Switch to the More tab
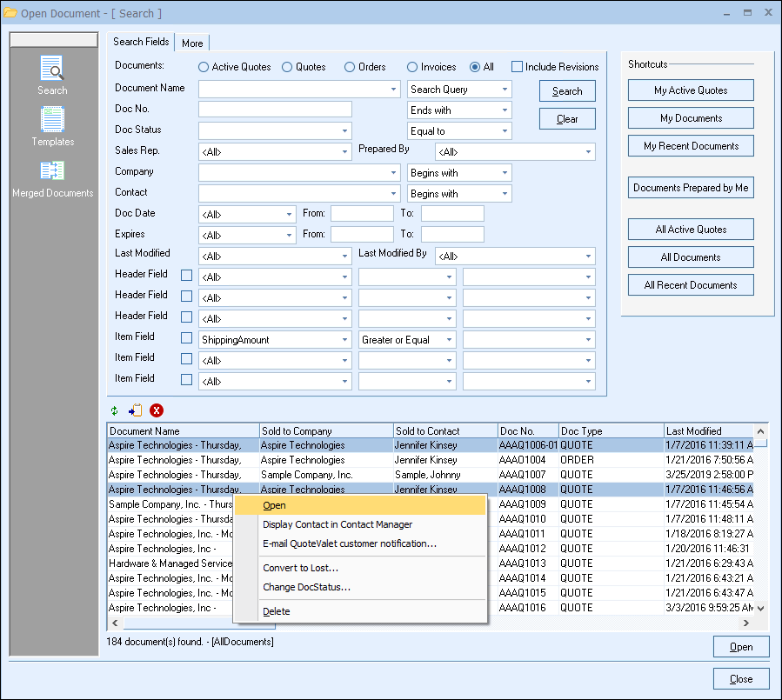Viewport: 782px width, 700px height. [192, 43]
